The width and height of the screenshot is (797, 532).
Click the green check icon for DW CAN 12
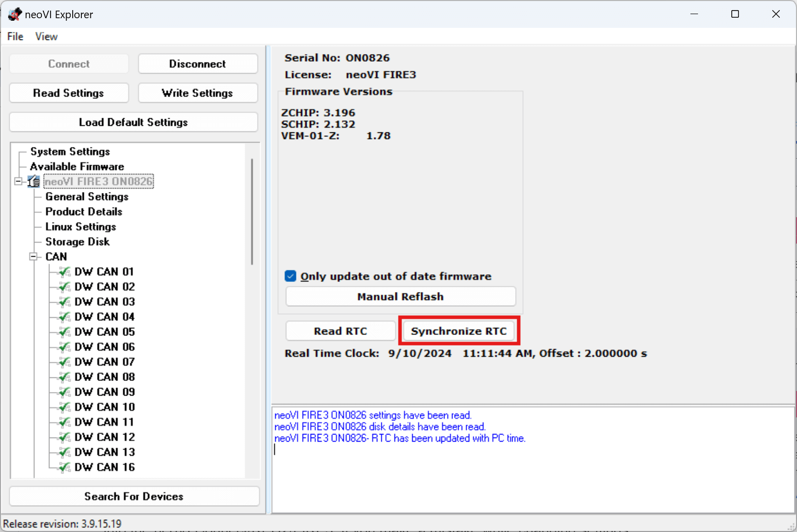[64, 438]
